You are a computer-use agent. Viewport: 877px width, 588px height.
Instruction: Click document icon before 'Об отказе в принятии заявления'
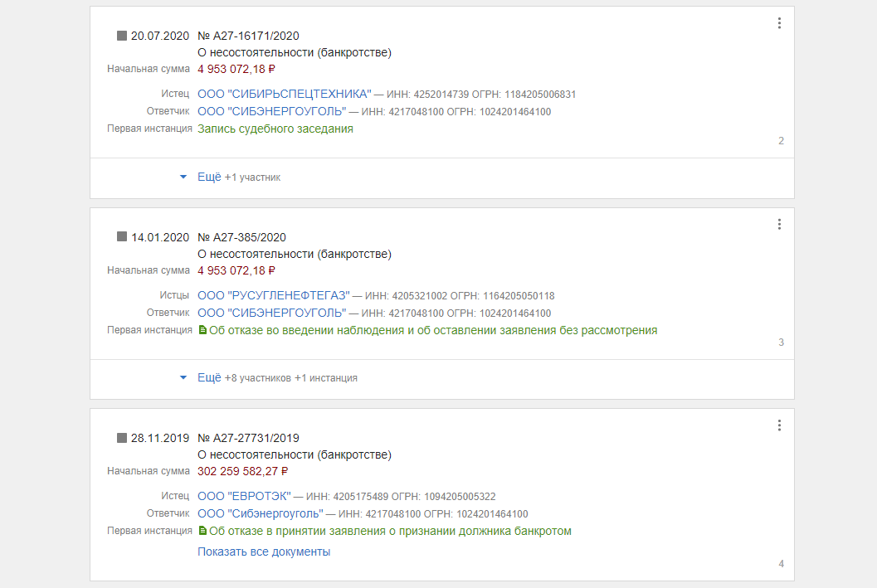pyautogui.click(x=202, y=531)
